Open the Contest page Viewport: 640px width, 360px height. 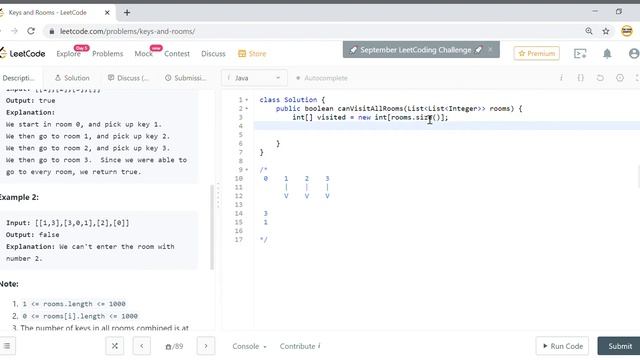177,54
